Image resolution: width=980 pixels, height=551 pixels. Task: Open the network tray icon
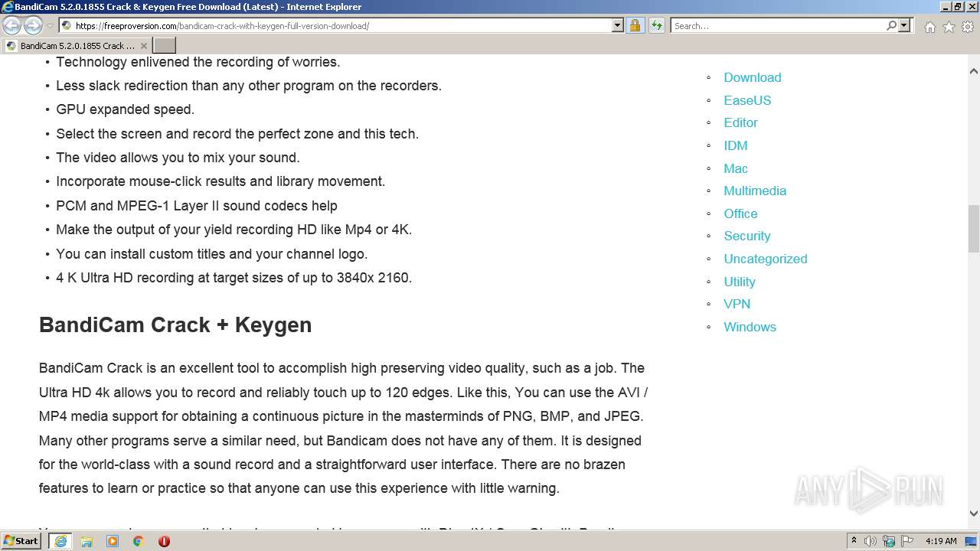[889, 541]
